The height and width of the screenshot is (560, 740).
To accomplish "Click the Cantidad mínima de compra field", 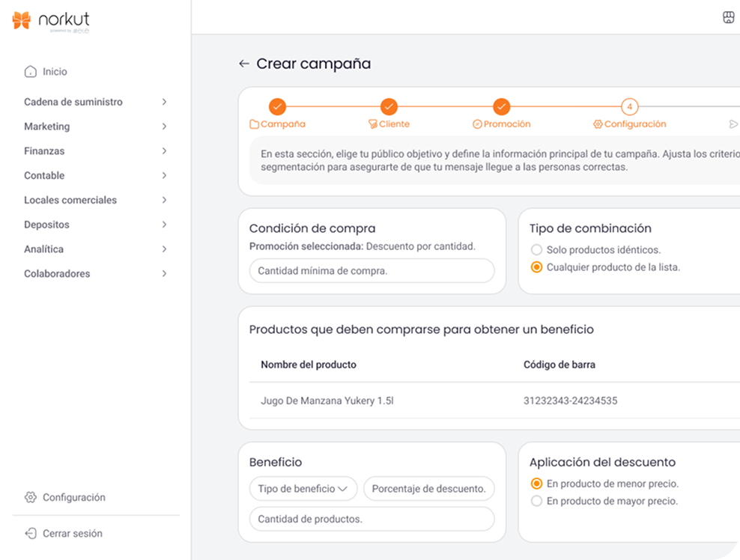I will pyautogui.click(x=371, y=271).
